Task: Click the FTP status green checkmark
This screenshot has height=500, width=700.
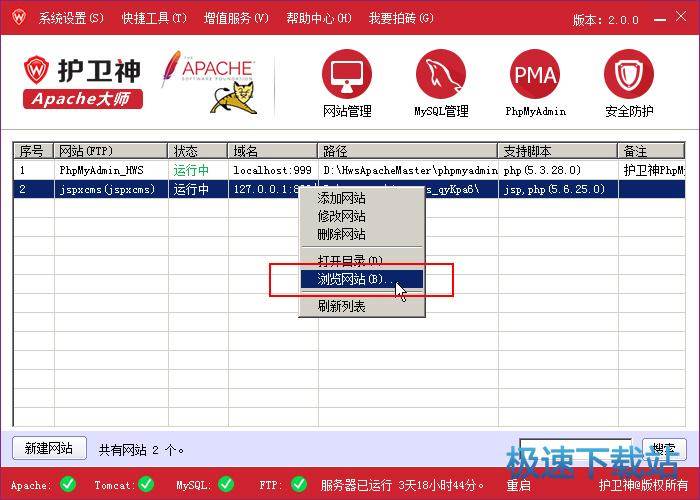Action: click(x=299, y=484)
